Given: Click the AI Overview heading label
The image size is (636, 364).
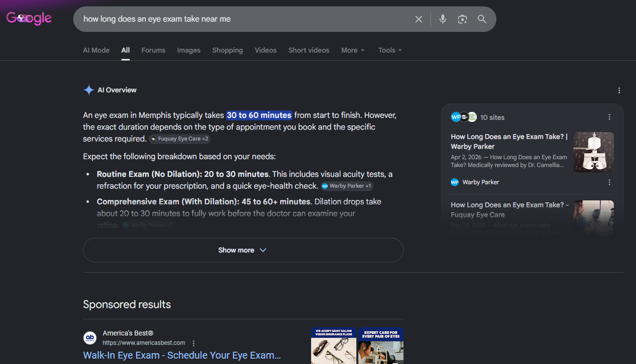Looking at the screenshot, I should click(x=117, y=90).
